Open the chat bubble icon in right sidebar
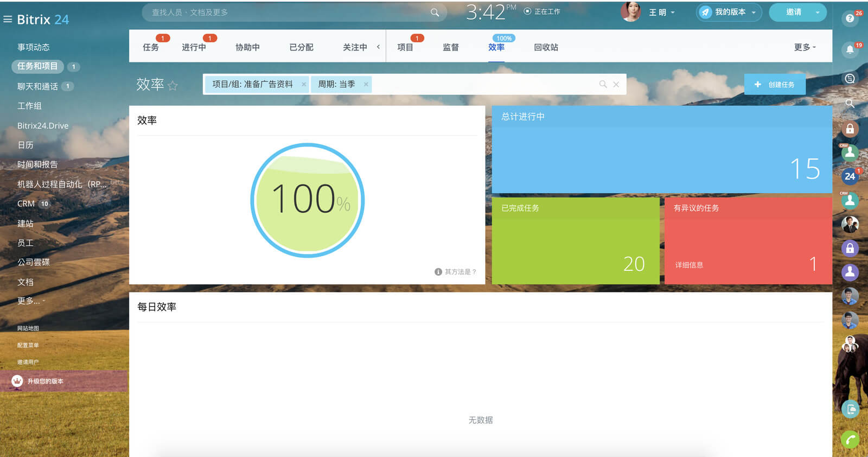The height and width of the screenshot is (457, 868). point(850,79)
